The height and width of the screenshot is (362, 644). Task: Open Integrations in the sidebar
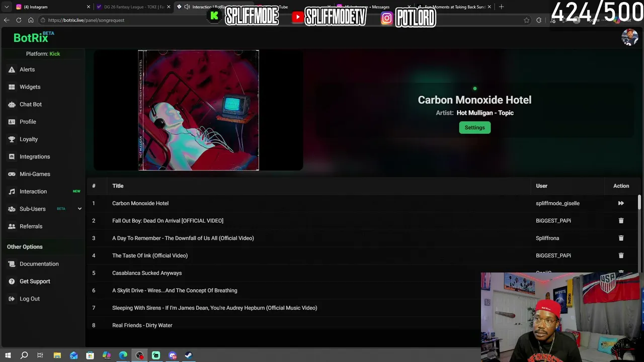point(35,157)
